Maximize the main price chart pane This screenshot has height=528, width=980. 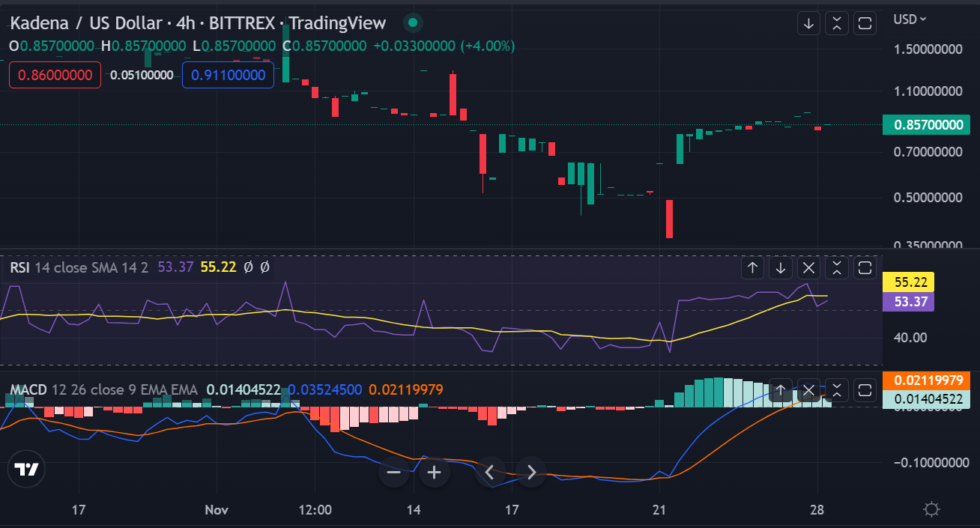pos(865,23)
